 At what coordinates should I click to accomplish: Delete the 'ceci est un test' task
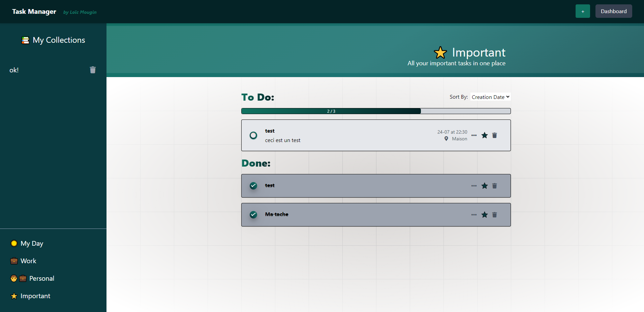[x=494, y=135]
